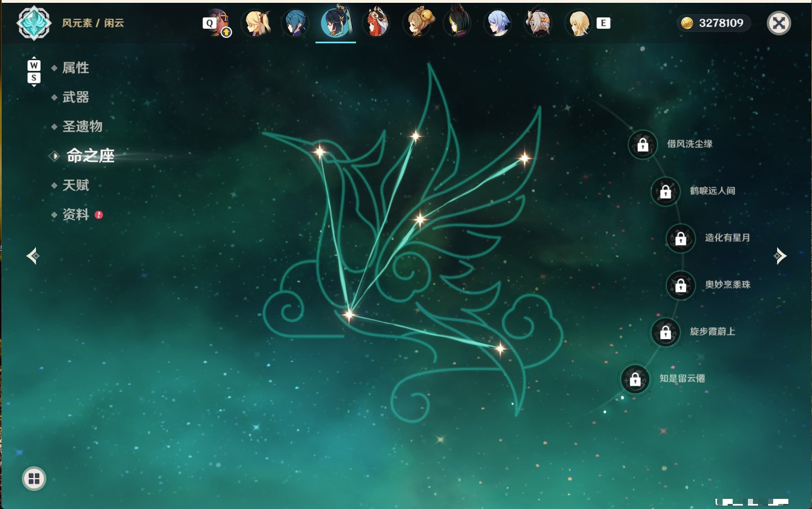Switch to 圣遗物 artifacts section
The width and height of the screenshot is (812, 509).
click(x=82, y=127)
